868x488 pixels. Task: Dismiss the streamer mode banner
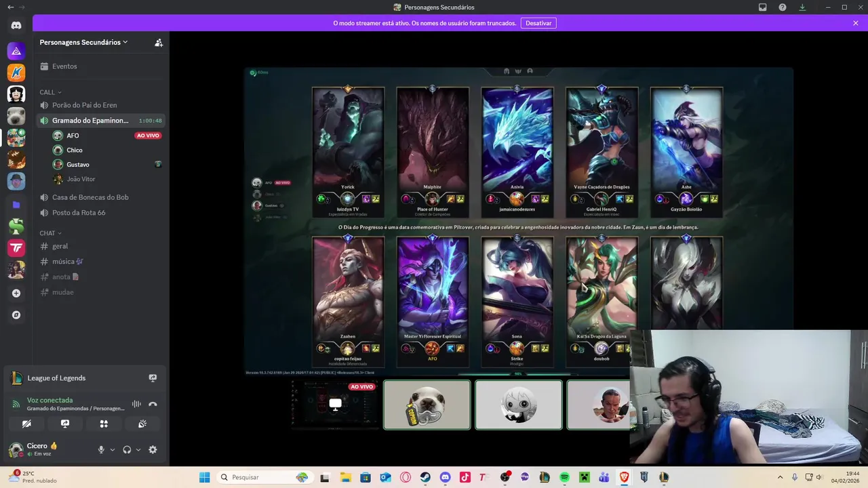[856, 23]
